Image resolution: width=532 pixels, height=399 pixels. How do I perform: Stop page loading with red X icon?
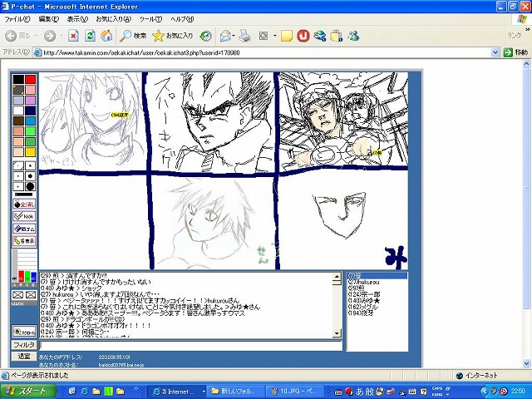pos(73,36)
